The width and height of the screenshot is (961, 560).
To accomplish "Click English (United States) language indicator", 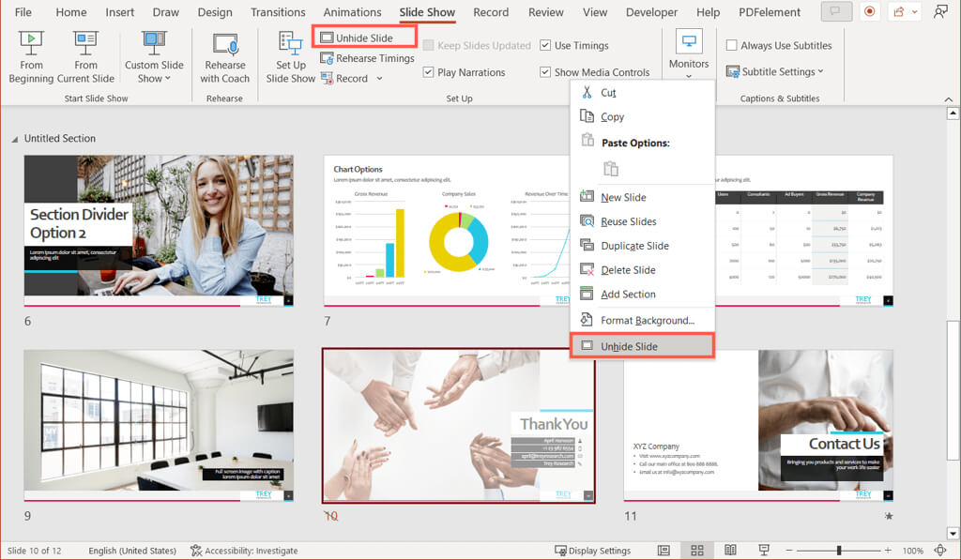I will click(131, 551).
